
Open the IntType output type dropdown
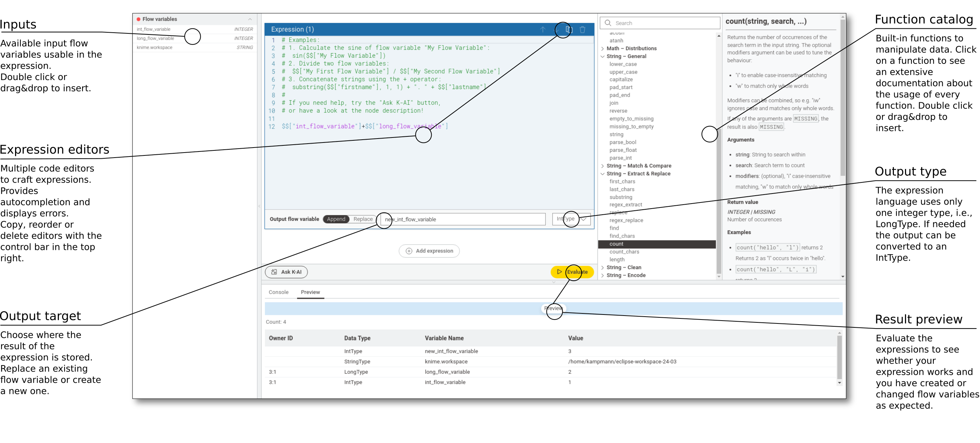click(571, 219)
